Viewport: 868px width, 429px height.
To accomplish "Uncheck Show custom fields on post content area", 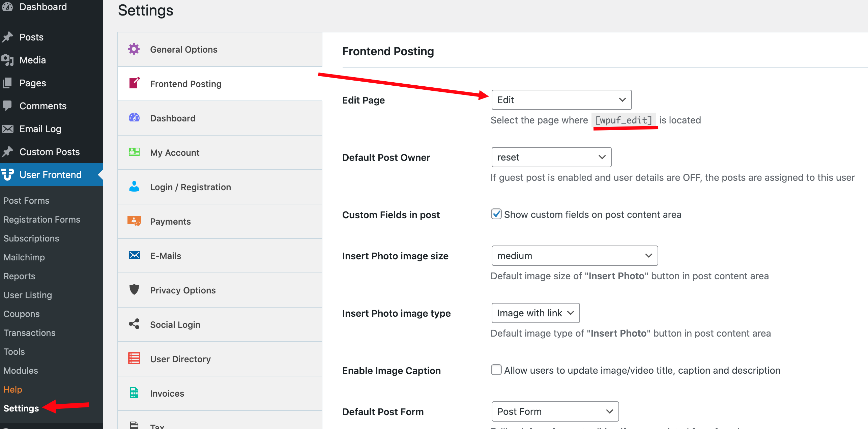I will (496, 214).
